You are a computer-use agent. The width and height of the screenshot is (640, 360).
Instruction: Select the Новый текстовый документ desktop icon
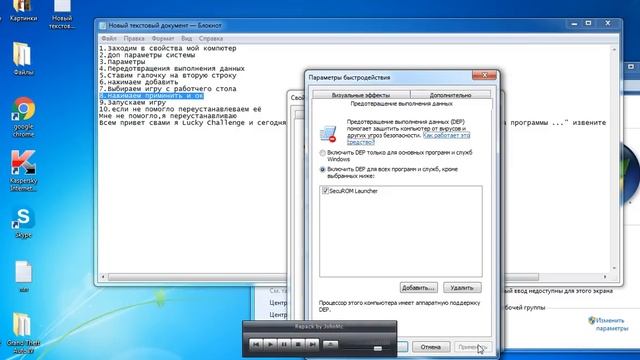(62, 14)
